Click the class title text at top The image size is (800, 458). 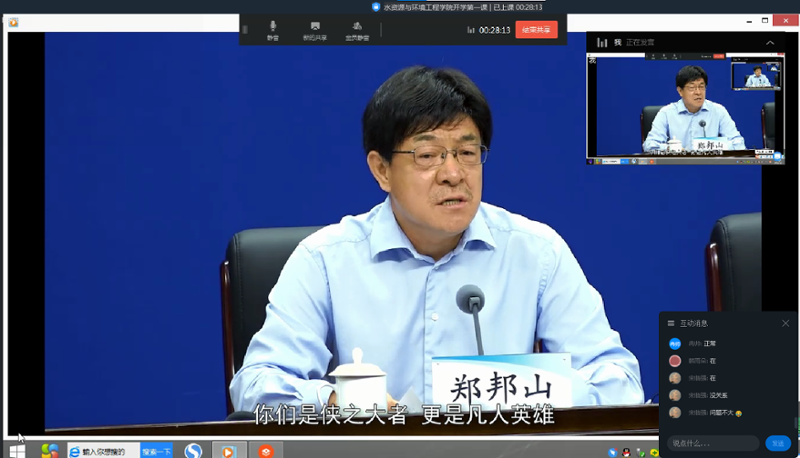(x=463, y=7)
